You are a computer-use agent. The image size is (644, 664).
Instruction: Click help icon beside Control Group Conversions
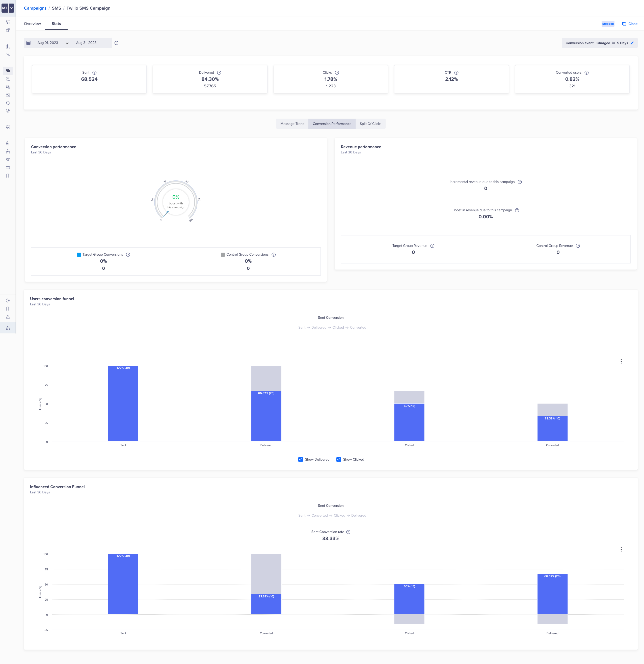(274, 255)
